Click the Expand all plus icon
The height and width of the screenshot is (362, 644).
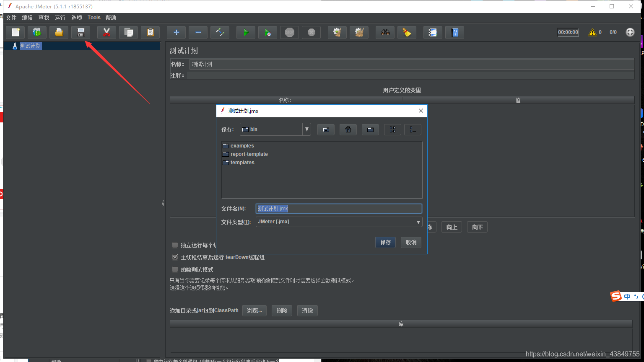tap(176, 32)
